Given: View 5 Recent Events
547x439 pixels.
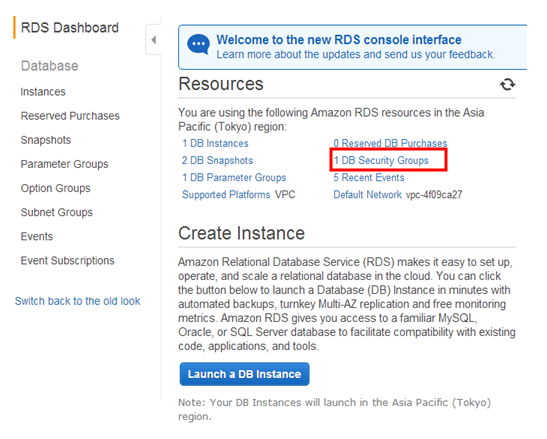Looking at the screenshot, I should (369, 177).
